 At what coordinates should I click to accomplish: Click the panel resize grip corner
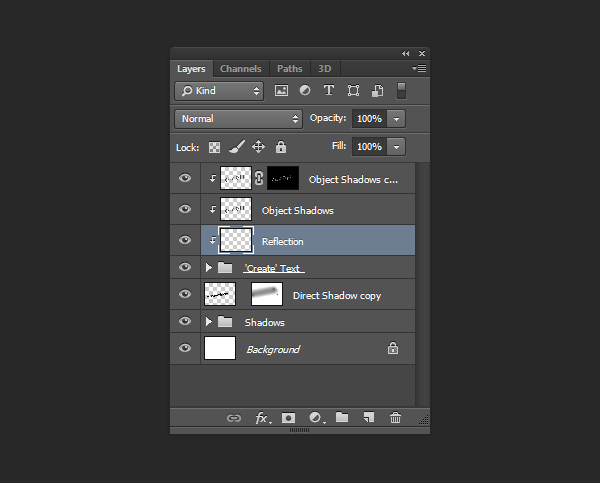424,420
